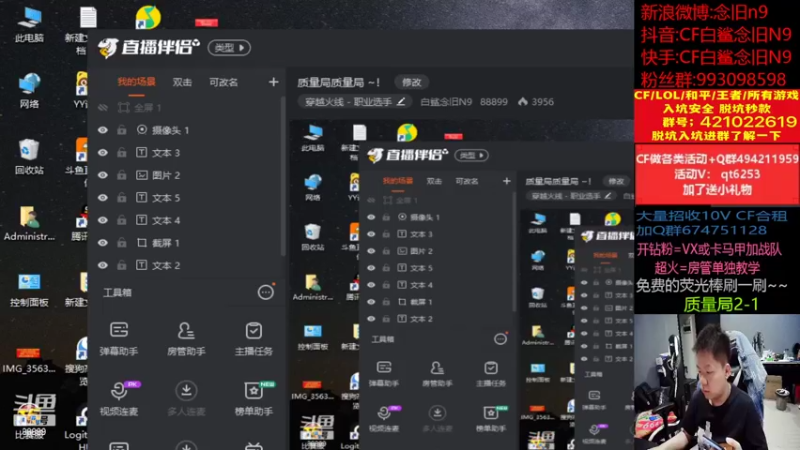Select the 全屏 1 source row label

pos(147,108)
